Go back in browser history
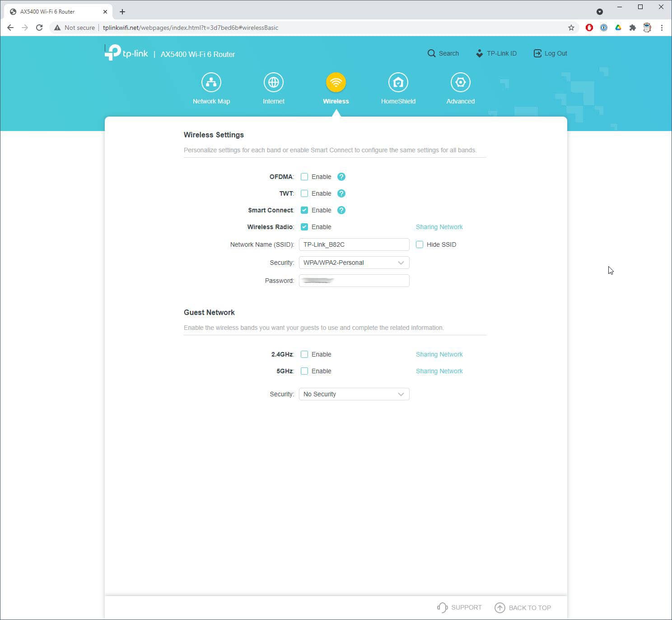672x620 pixels. [10, 28]
